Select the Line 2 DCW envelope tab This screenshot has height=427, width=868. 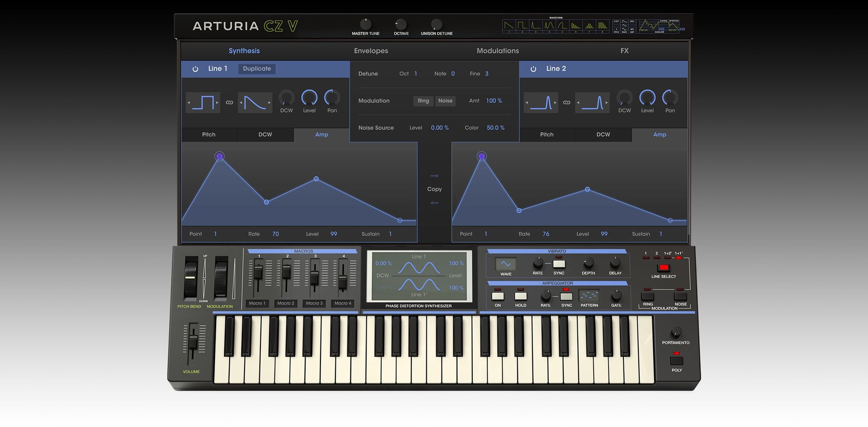click(603, 135)
